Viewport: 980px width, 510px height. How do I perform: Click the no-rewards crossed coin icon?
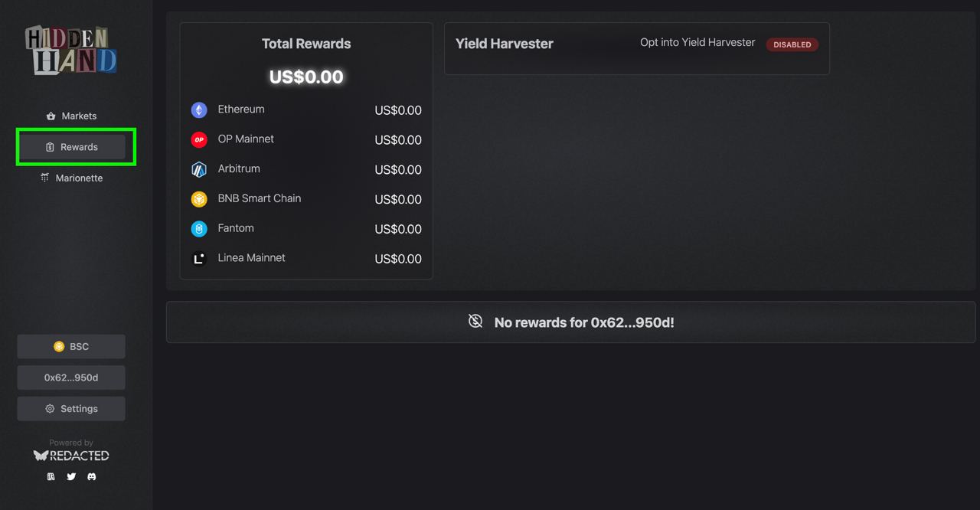(x=475, y=322)
